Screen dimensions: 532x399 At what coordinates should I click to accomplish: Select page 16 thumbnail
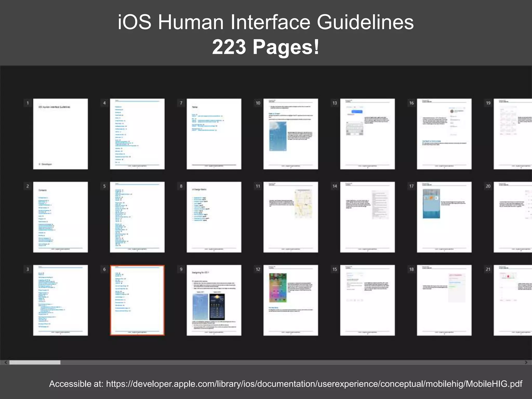pyautogui.click(x=444, y=134)
